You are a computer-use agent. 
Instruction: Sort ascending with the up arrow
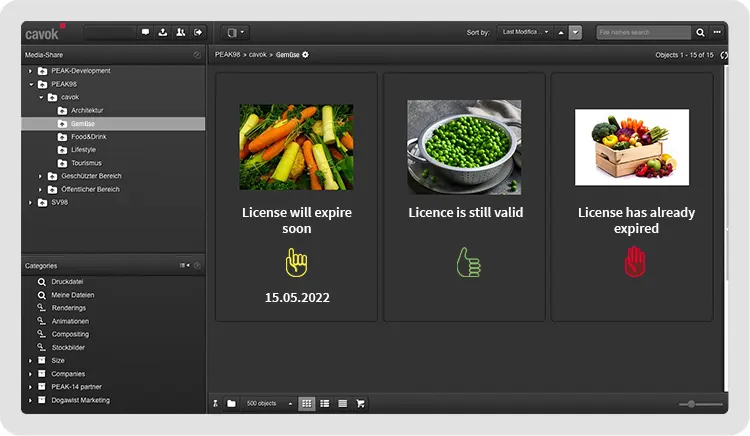tap(561, 33)
